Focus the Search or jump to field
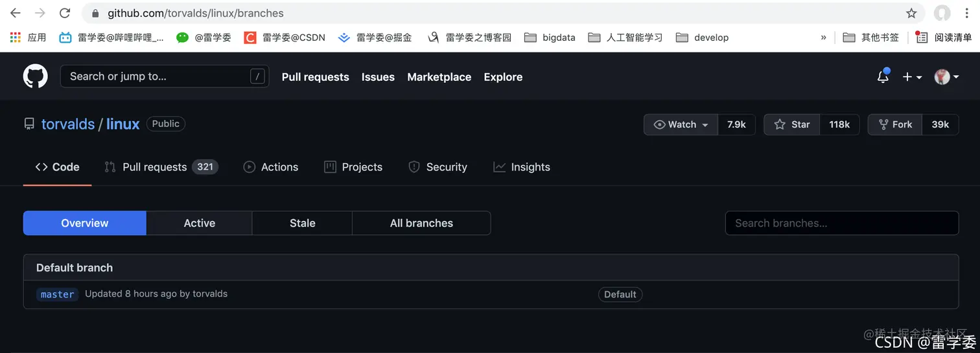980x353 pixels. point(165,76)
